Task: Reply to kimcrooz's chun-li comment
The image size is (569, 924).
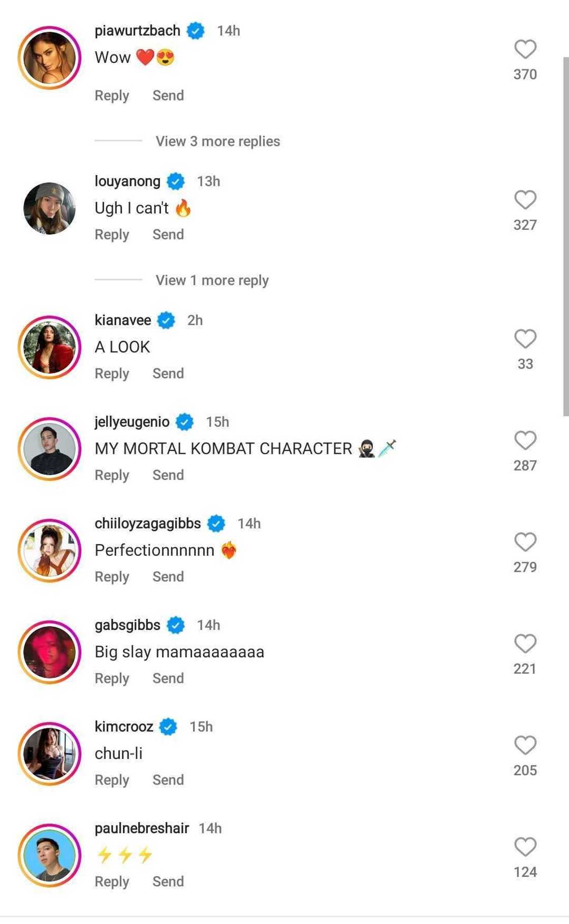Action: pyautogui.click(x=112, y=780)
